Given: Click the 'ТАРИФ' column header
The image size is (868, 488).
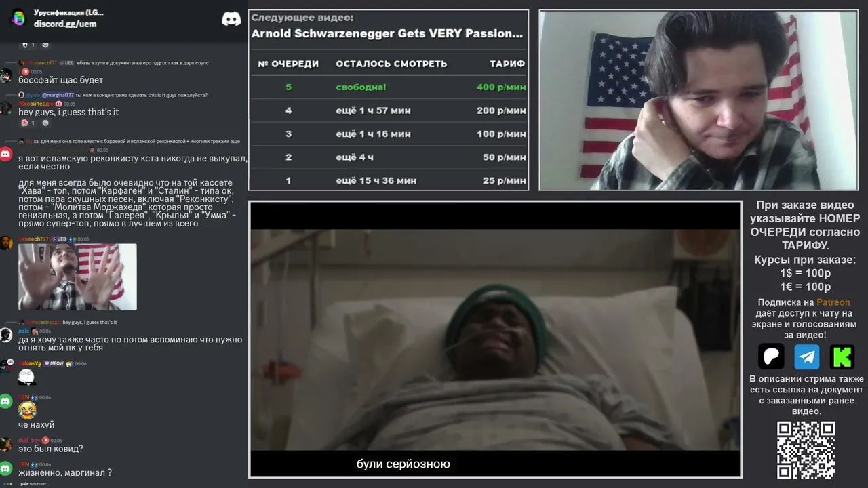Looking at the screenshot, I should coord(507,64).
